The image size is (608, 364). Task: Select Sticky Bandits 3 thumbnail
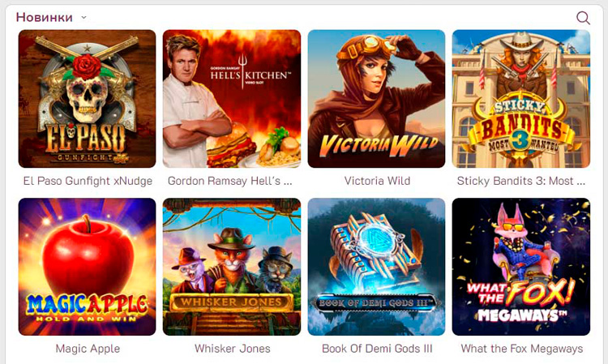[x=521, y=99]
